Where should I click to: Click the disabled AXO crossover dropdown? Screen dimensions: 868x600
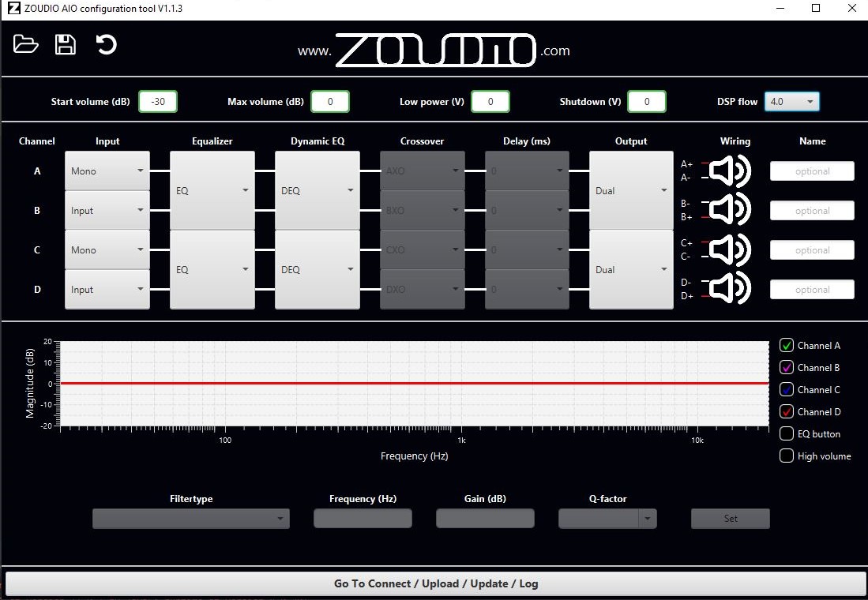(423, 171)
